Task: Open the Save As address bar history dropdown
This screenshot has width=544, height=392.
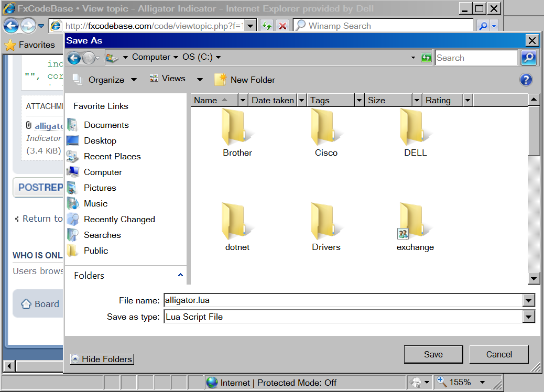Action: [413, 58]
